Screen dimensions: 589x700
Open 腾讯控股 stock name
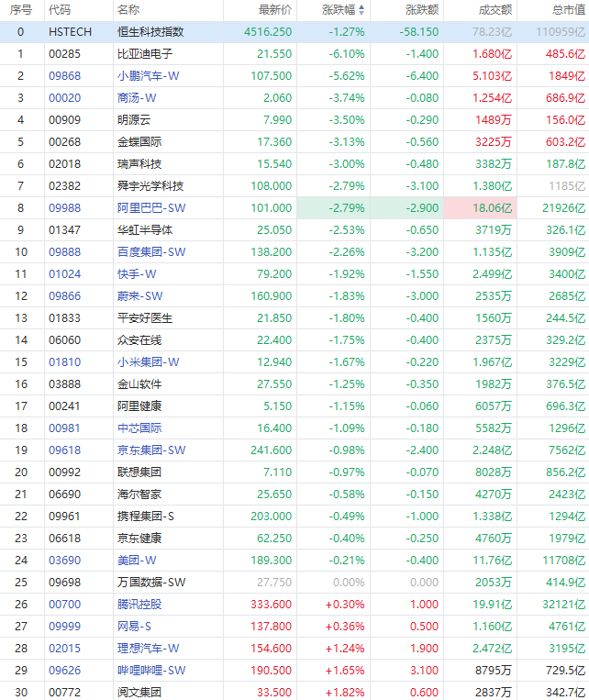coord(139,605)
